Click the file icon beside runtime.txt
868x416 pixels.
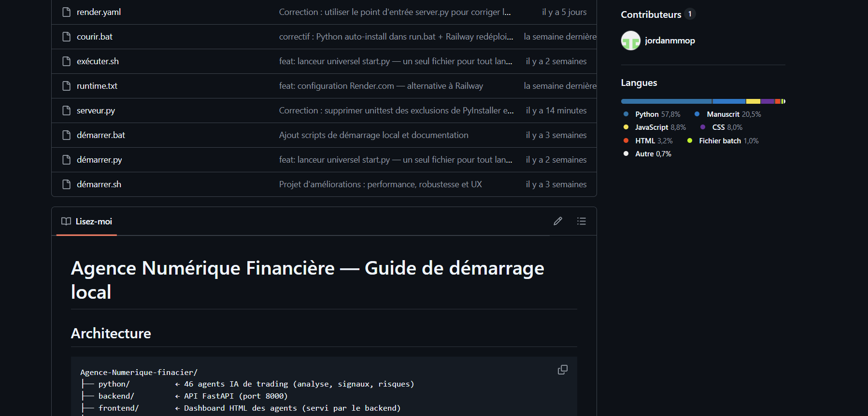67,86
